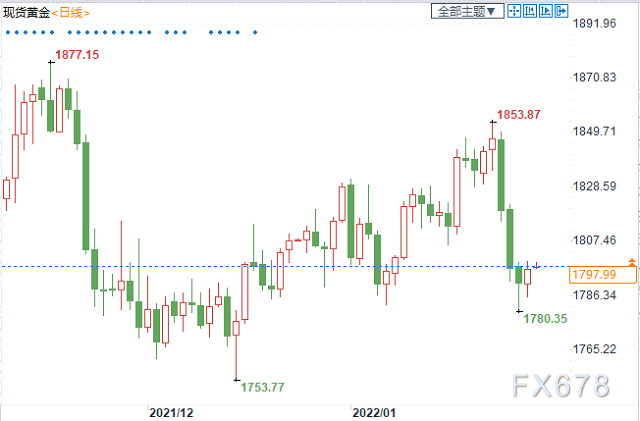Activate the crosshair cursor icon
The width and height of the screenshot is (640, 421).
(x=514, y=11)
